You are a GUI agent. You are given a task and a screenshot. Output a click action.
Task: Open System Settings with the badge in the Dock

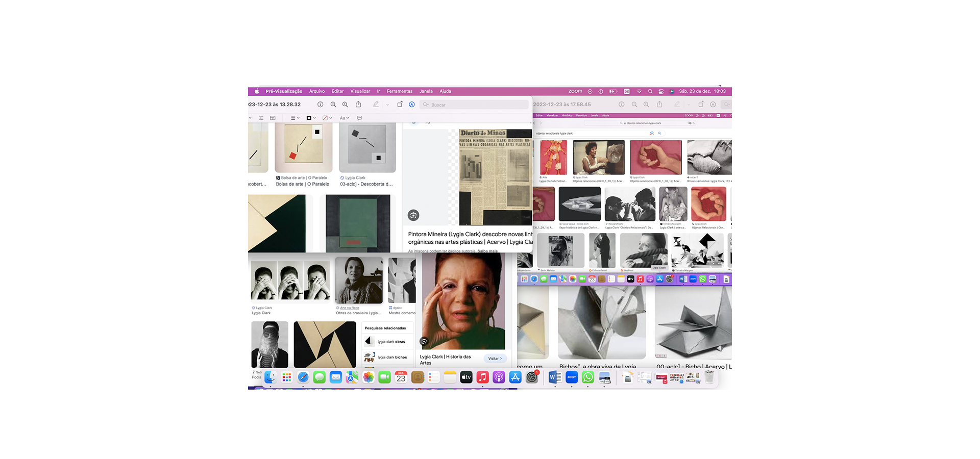[x=532, y=377]
